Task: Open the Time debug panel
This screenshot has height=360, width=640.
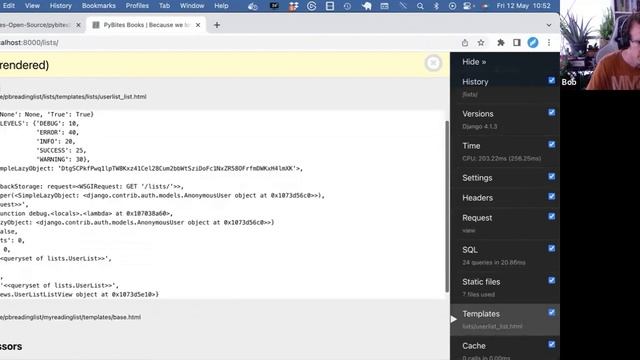Action: (471, 146)
